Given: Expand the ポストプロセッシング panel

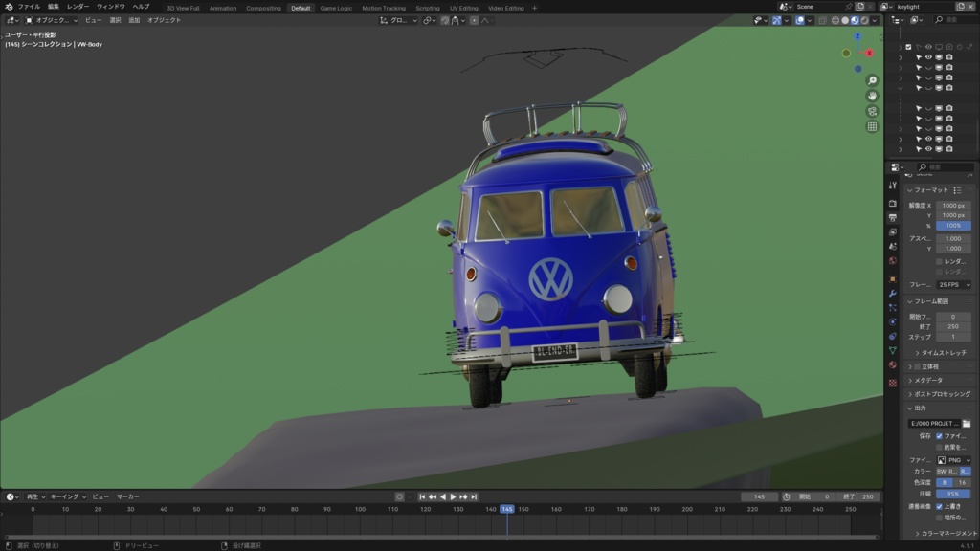Looking at the screenshot, I should pyautogui.click(x=940, y=394).
